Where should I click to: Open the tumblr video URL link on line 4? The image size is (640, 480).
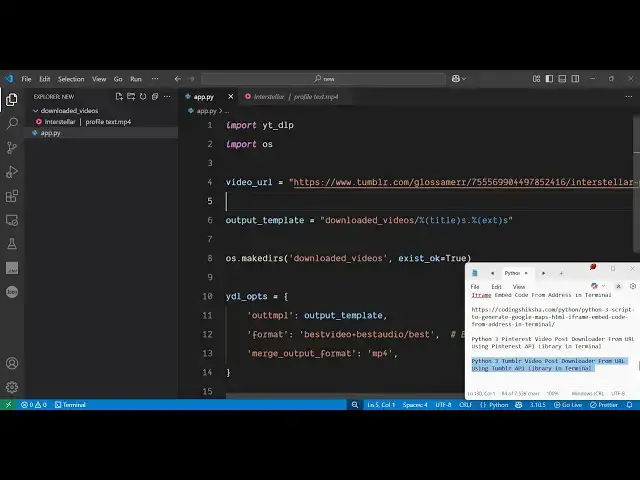pyautogui.click(x=465, y=182)
